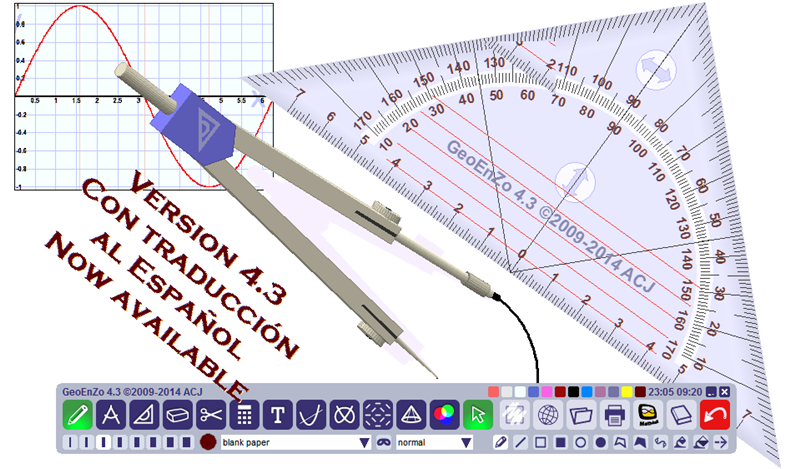Viewport: 800px width, 469px height.
Task: Click the GeoEnZo 4.3 toolbar title
Action: tap(132, 392)
